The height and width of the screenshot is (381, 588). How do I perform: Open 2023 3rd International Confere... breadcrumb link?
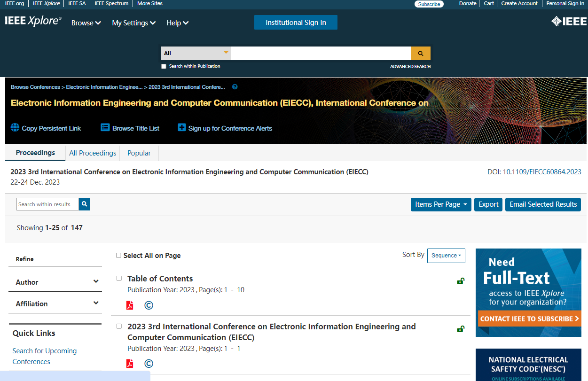tap(187, 87)
